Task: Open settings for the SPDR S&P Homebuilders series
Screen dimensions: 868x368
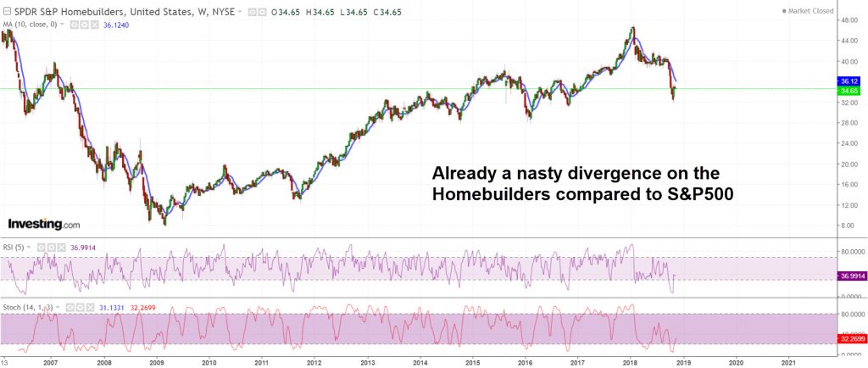Action: pos(262,12)
